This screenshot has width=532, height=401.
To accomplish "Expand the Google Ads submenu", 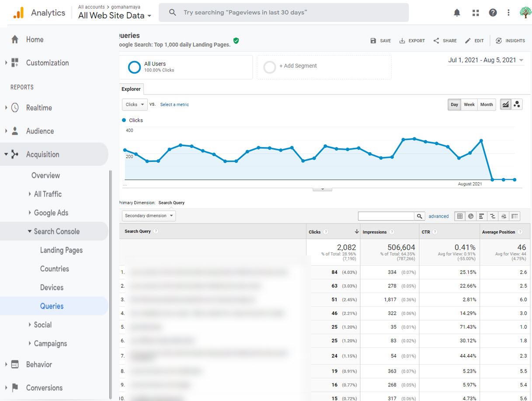I will (30, 213).
